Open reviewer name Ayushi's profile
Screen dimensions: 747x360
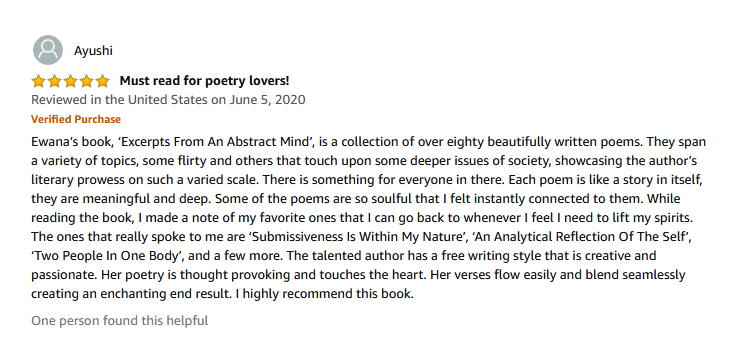93,50
